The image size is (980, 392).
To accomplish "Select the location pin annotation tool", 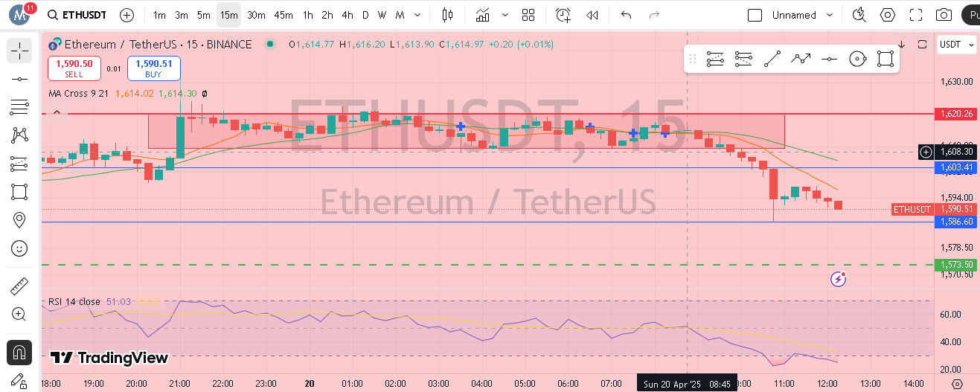I will coord(19,220).
